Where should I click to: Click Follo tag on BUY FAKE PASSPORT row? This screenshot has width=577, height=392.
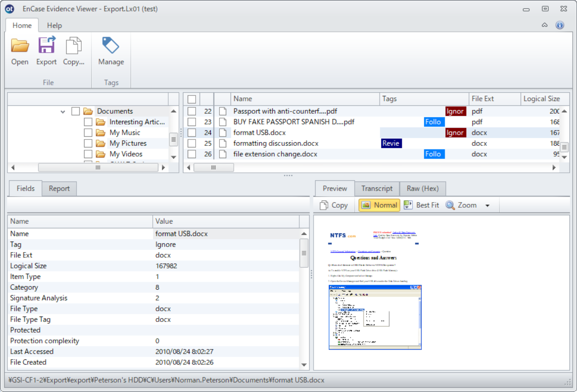(x=434, y=122)
